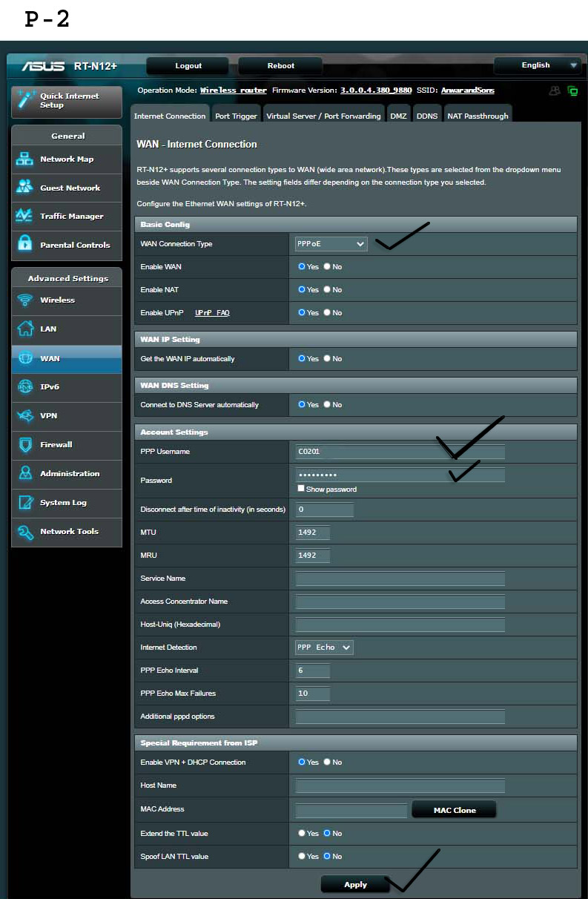Click the Network Map sidebar icon
Image resolution: width=588 pixels, height=899 pixels.
(25, 159)
